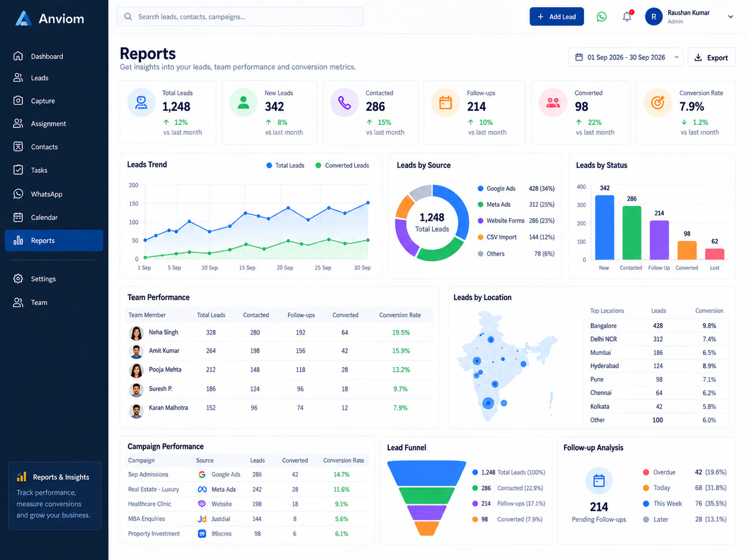Screen dimensions: 747x560
Task: Click the calendar icon on the Follow-ups card
Action: [x=446, y=103]
